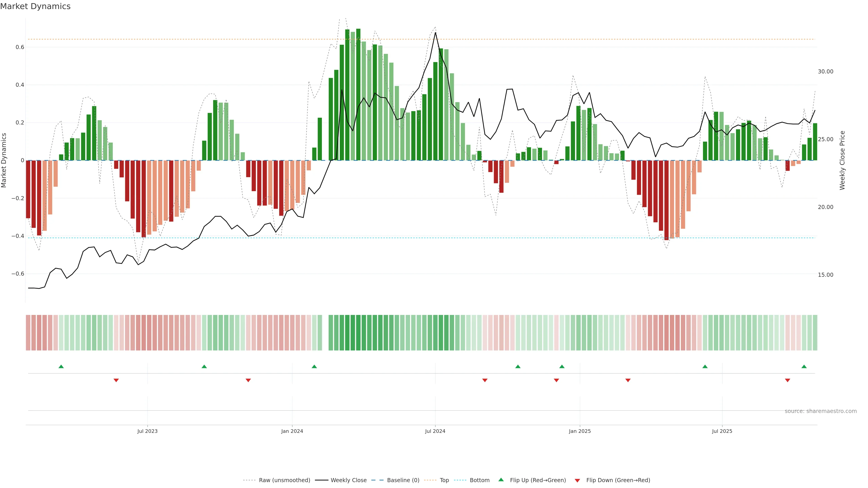The width and height of the screenshot is (868, 488).
Task: Click the source: sharemaestro.com text
Action: 821,411
